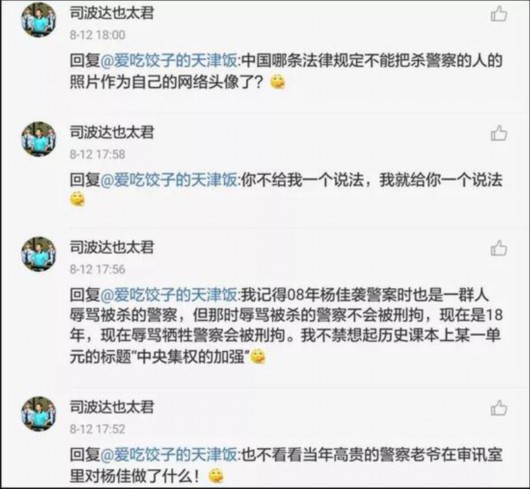Click comment text about 中央集权的加强
Screen dimensions: 530x489
click(x=286, y=326)
